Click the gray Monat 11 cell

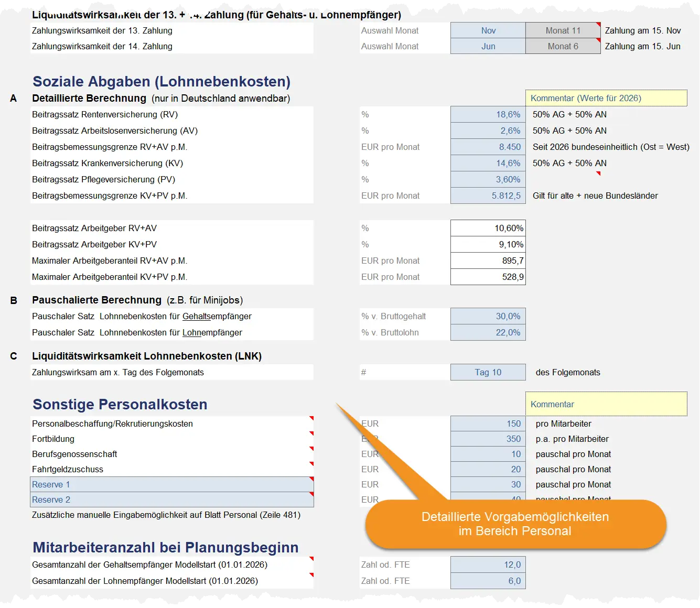point(563,30)
